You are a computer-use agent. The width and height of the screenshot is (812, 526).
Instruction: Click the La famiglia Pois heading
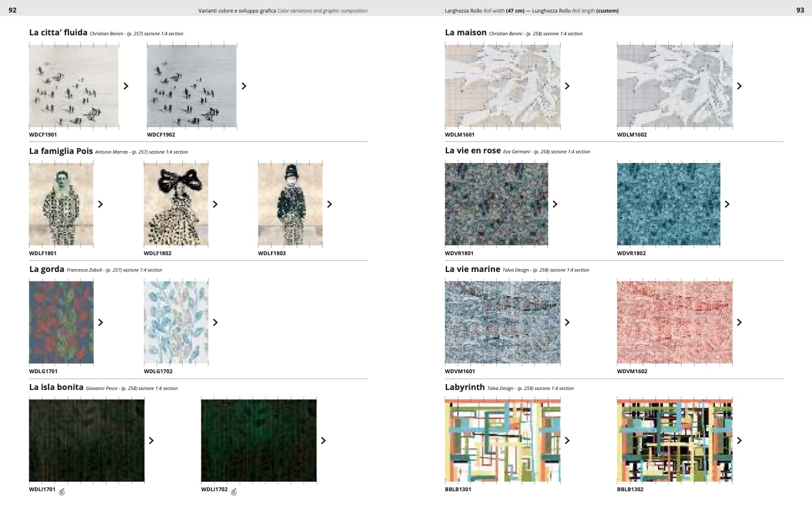[61, 152]
